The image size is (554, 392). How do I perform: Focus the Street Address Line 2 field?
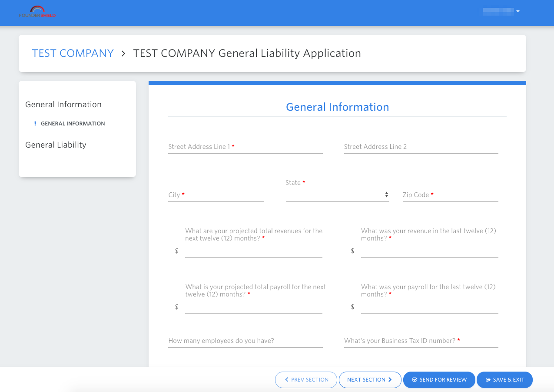click(x=421, y=147)
